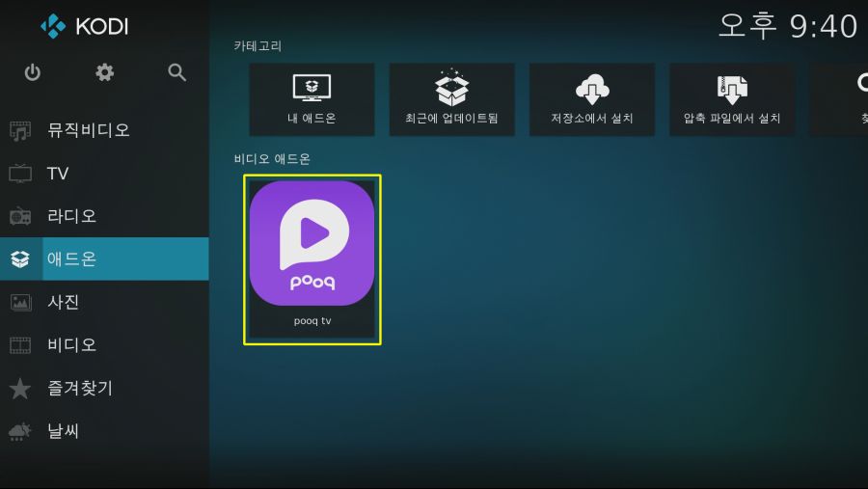The width and height of the screenshot is (868, 489).
Task: Open the 압축 파일에서 설치 category tile
Action: point(732,99)
